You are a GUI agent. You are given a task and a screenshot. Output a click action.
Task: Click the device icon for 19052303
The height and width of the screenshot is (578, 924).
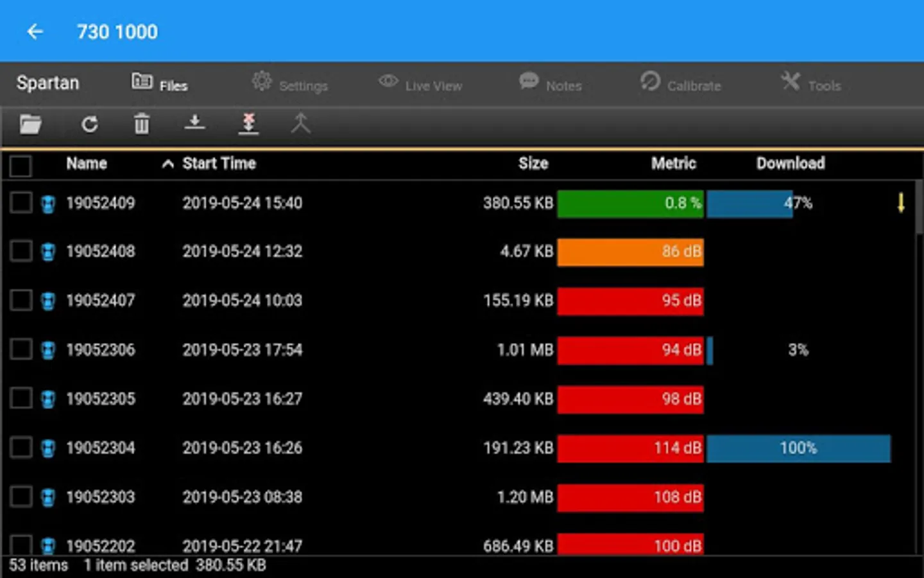pos(48,497)
